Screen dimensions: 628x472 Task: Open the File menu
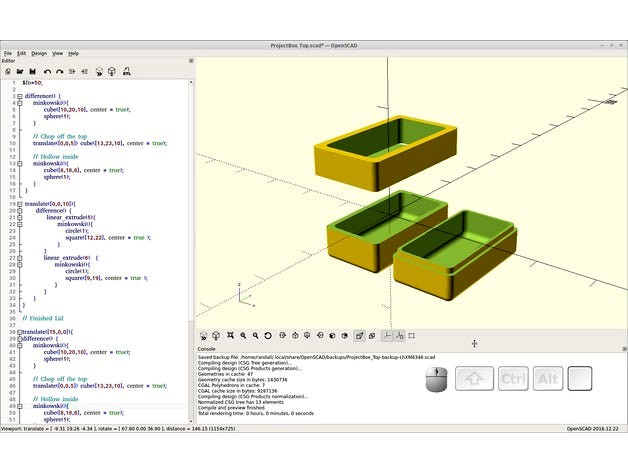8,53
